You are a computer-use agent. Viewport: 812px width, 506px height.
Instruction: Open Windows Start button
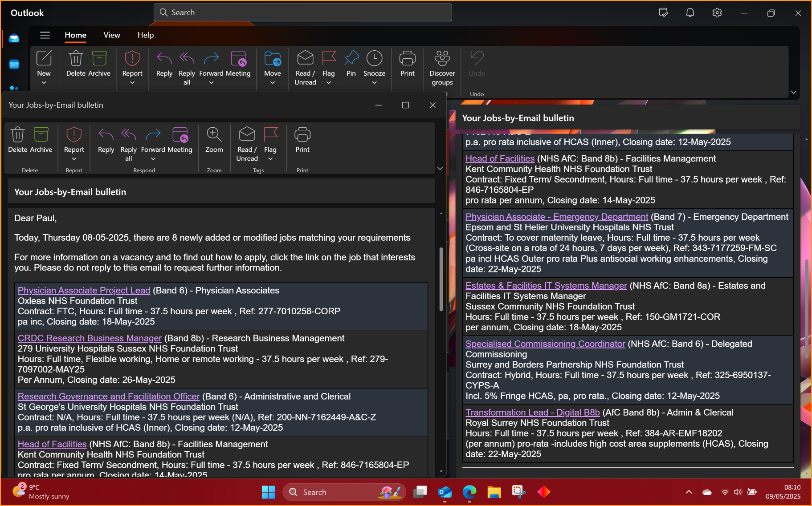268,492
